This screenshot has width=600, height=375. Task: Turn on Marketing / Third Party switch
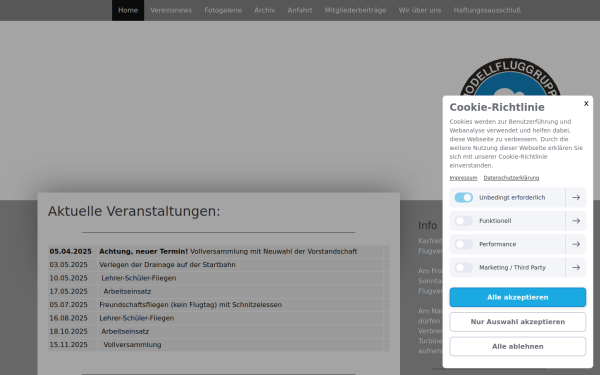click(x=463, y=267)
